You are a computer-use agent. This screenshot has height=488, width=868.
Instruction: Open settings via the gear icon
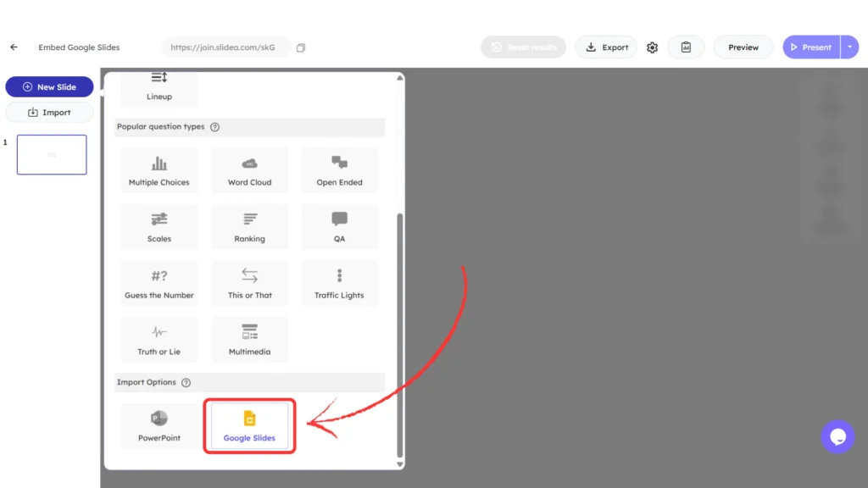pyautogui.click(x=652, y=47)
